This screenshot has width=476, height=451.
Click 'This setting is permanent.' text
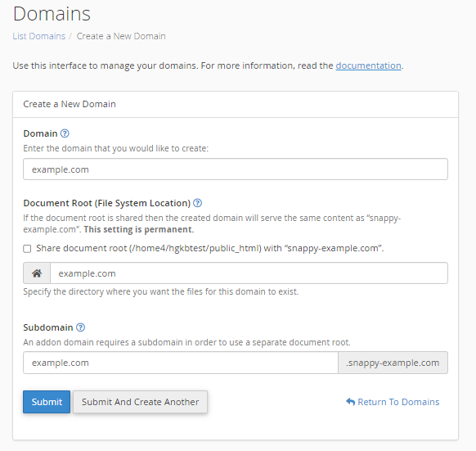click(x=139, y=229)
